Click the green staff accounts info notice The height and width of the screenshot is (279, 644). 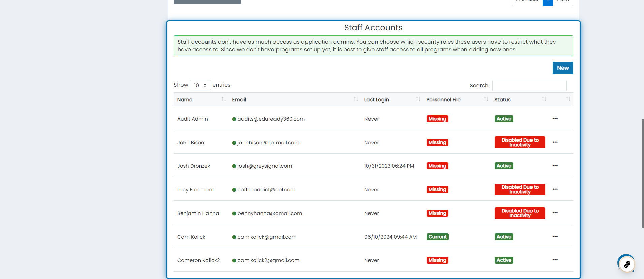pos(373,46)
